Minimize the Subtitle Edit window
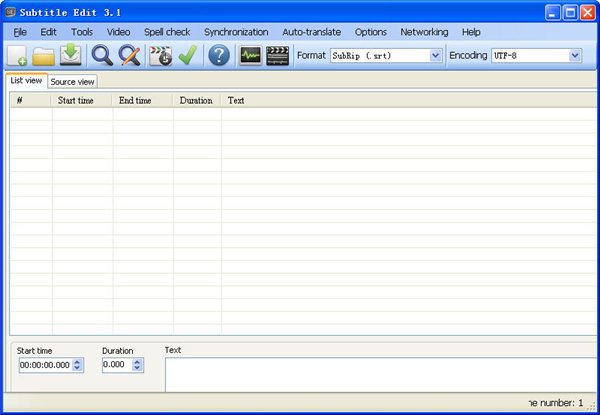This screenshot has height=415, width=600. (552, 13)
